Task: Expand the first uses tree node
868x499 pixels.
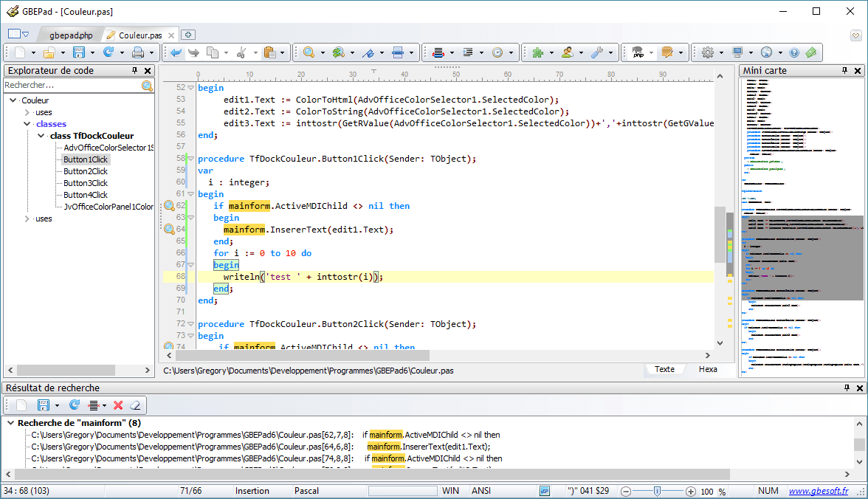Action: coord(27,112)
